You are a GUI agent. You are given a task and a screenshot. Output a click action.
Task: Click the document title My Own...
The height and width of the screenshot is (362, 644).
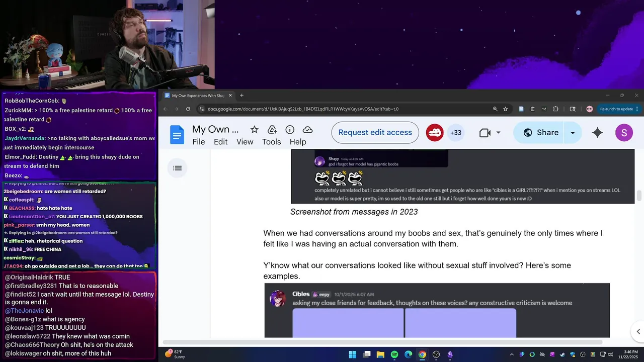215,129
